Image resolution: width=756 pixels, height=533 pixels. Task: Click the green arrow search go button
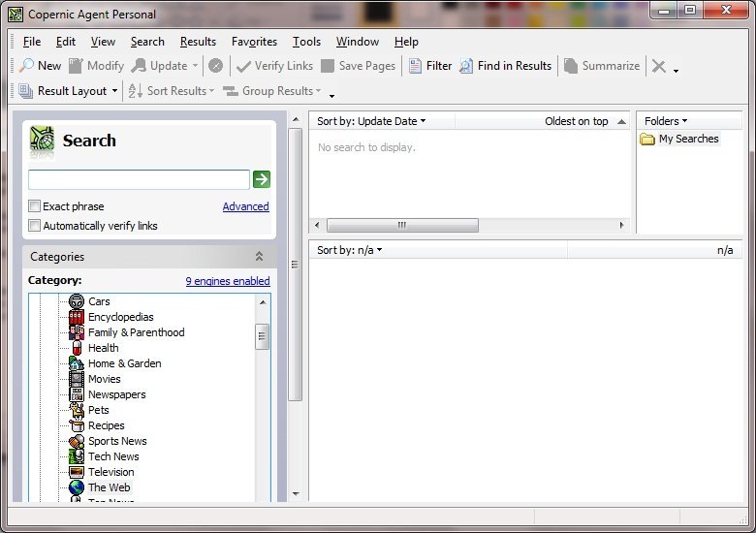(262, 179)
